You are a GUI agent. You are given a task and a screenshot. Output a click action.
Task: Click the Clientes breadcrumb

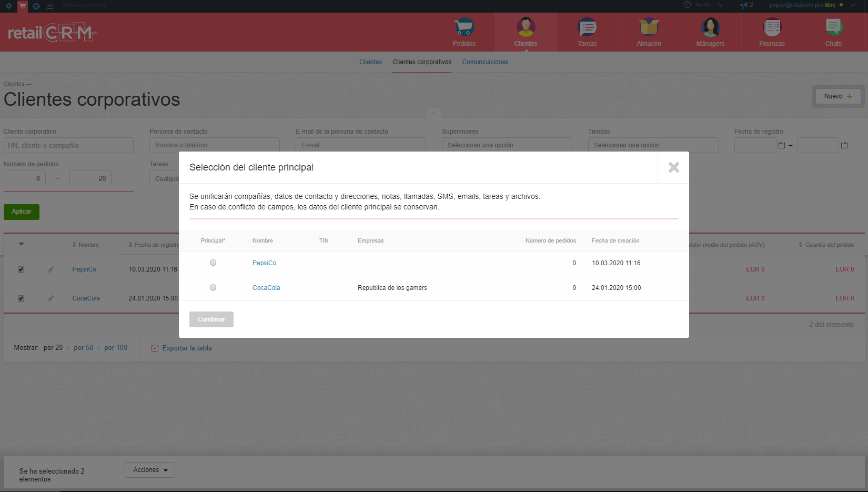[x=14, y=84]
